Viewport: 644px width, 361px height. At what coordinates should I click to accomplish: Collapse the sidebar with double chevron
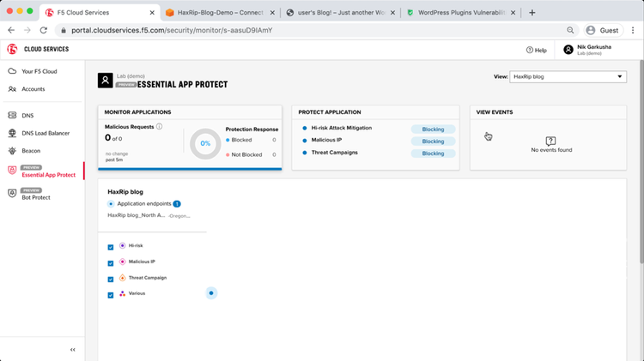[73, 350]
